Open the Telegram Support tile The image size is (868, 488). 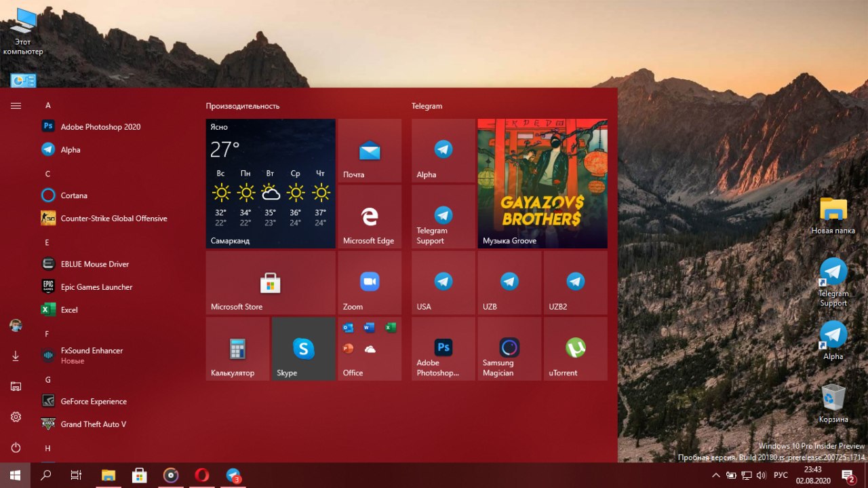[443, 217]
